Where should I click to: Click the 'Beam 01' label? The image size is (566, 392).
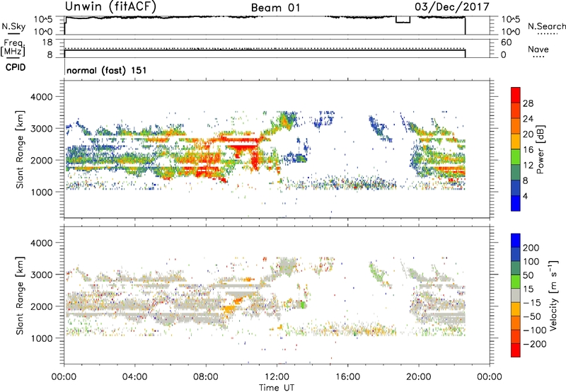[275, 8]
